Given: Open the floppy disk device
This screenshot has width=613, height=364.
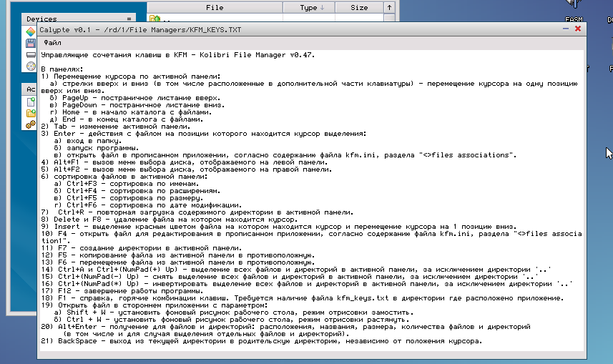Looking at the screenshot, I should (31, 43).
